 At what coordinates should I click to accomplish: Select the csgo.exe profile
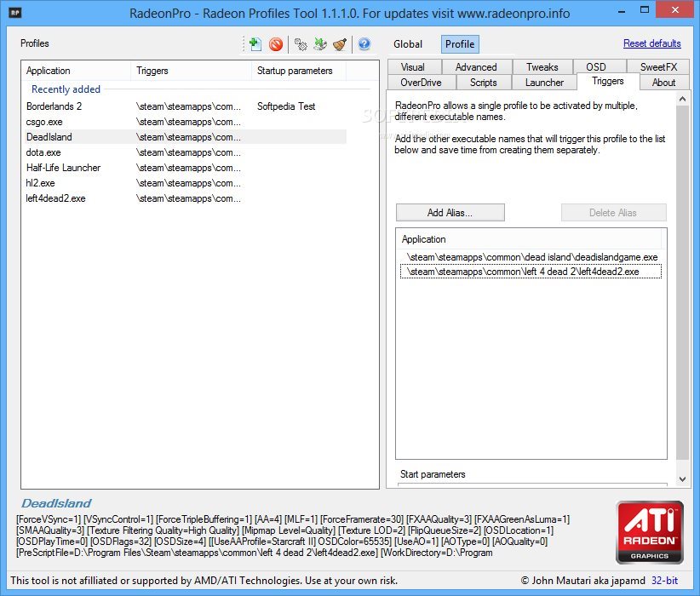44,122
